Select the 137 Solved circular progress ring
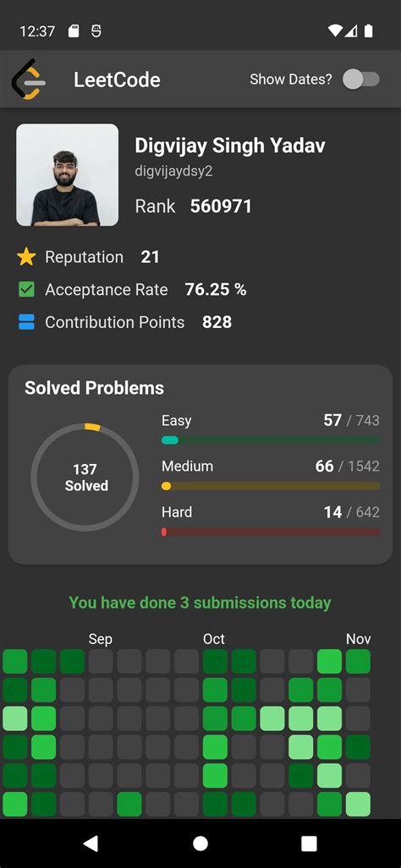This screenshot has height=868, width=401. click(x=85, y=478)
